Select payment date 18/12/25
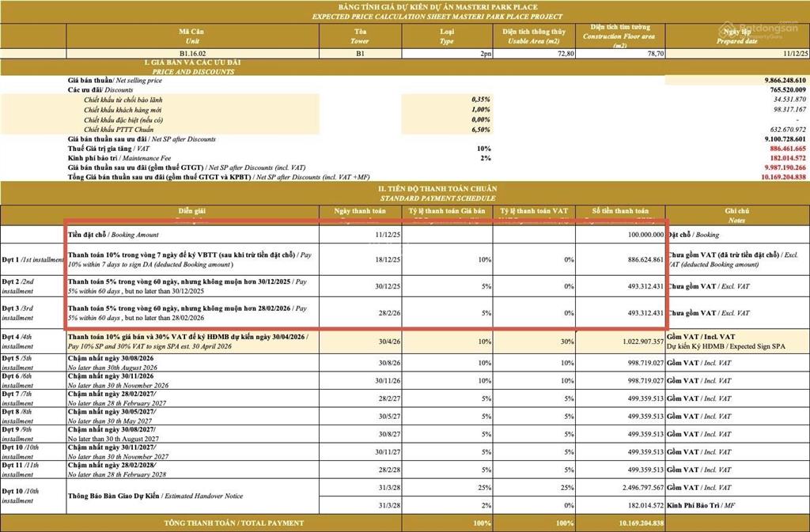Viewport: 810px width, 532px height. click(388, 259)
